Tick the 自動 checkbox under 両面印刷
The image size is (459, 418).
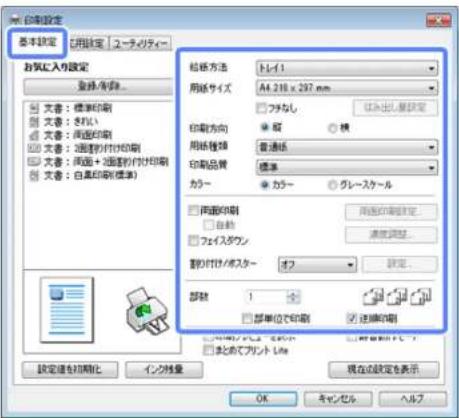(209, 225)
